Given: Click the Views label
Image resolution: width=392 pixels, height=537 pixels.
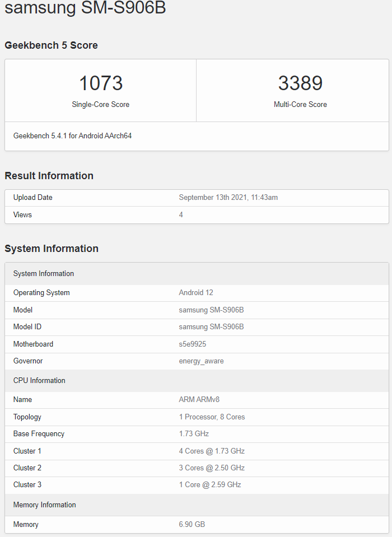Looking at the screenshot, I should pyautogui.click(x=22, y=214).
